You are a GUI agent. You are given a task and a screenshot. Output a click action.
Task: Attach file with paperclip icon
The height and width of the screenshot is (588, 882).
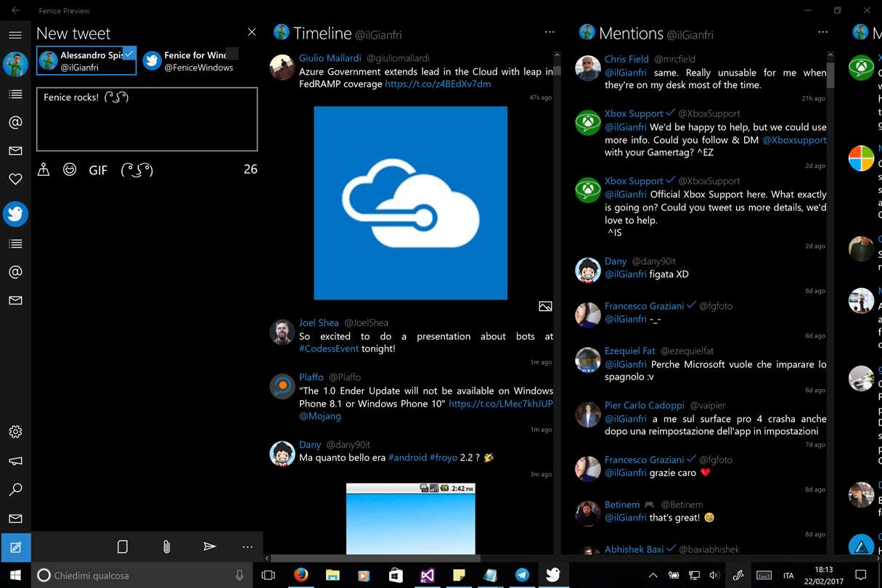coord(166,547)
